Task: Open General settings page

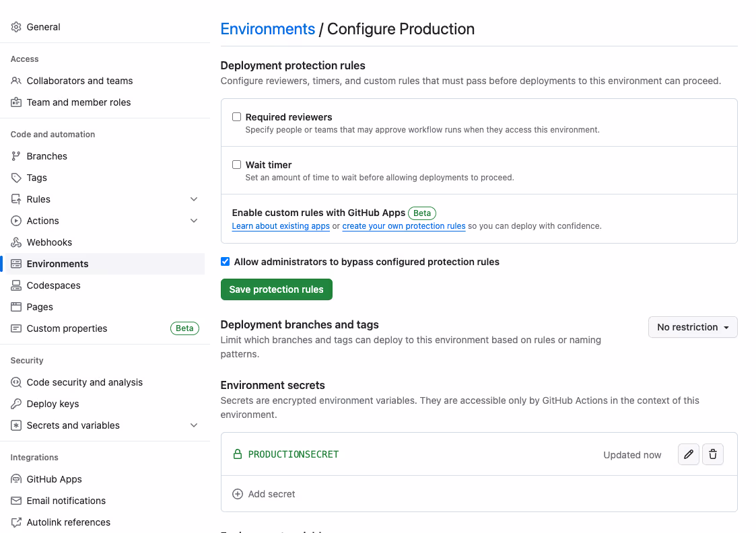Action: pos(43,27)
